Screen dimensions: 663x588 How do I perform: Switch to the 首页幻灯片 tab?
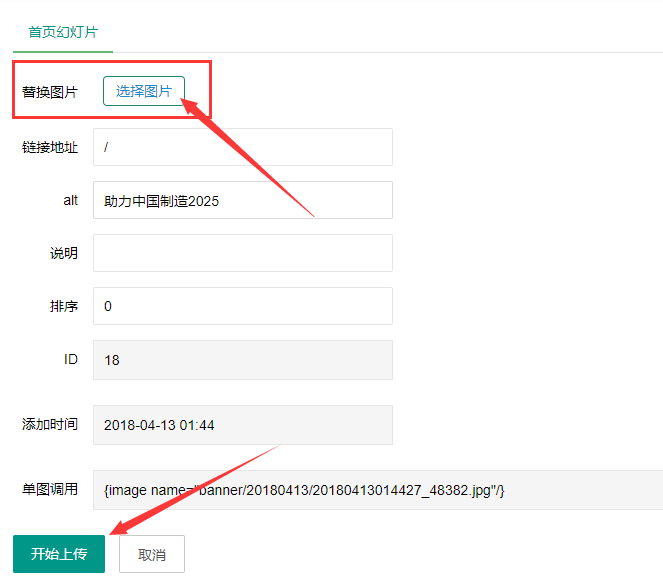(x=63, y=32)
